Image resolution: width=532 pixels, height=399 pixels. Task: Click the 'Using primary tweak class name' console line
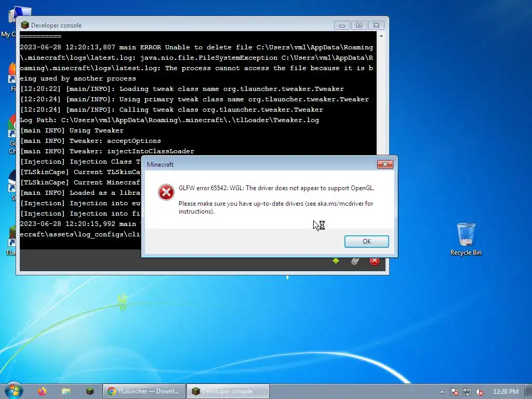click(194, 99)
